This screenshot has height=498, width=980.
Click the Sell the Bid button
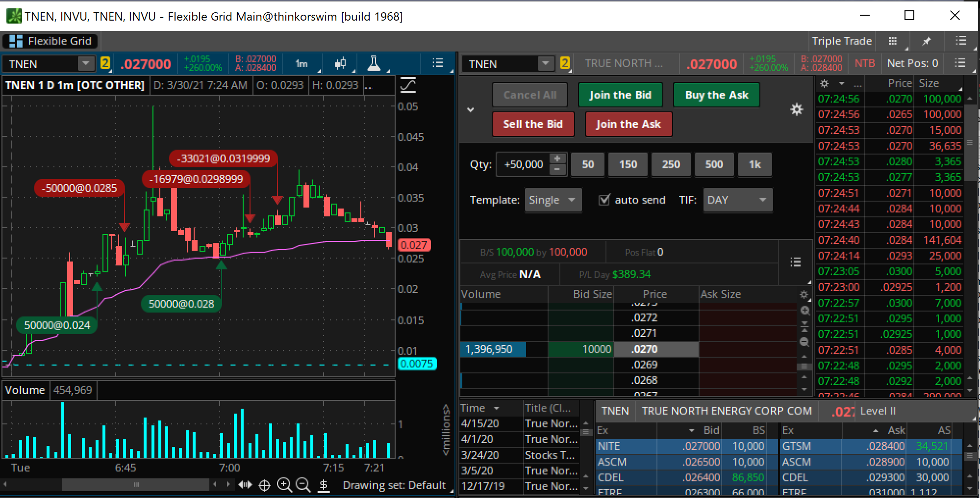[x=533, y=125]
